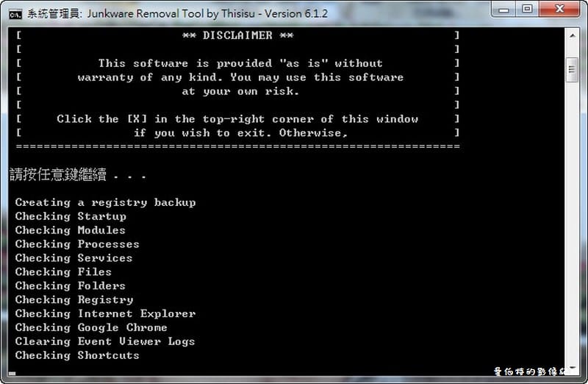Click 'Checking Registry' line
588x384 pixels.
[74, 300]
